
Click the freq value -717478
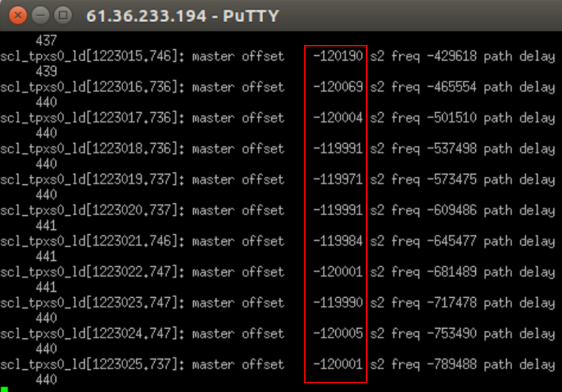tap(452, 303)
